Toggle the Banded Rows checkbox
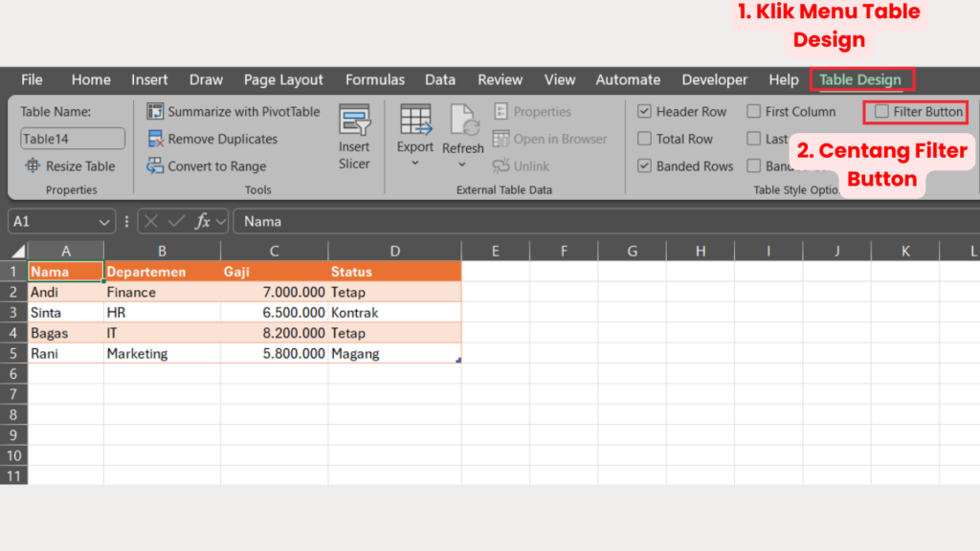 pos(645,166)
